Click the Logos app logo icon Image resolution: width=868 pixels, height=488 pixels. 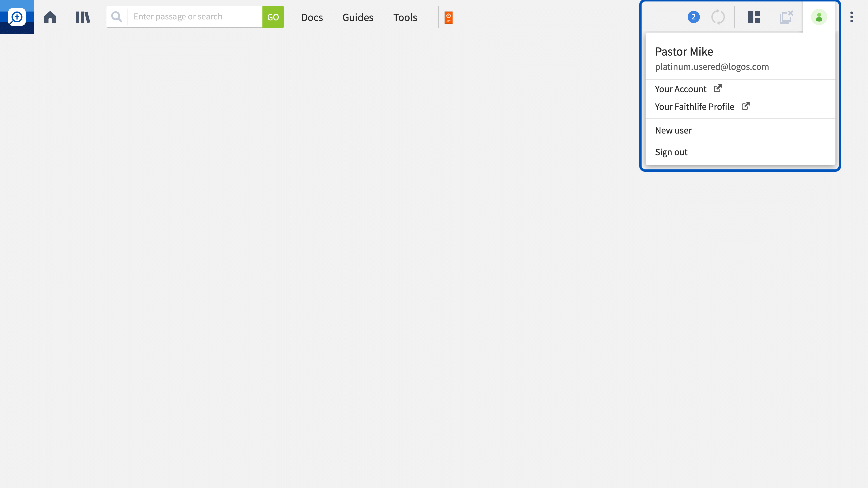(17, 17)
